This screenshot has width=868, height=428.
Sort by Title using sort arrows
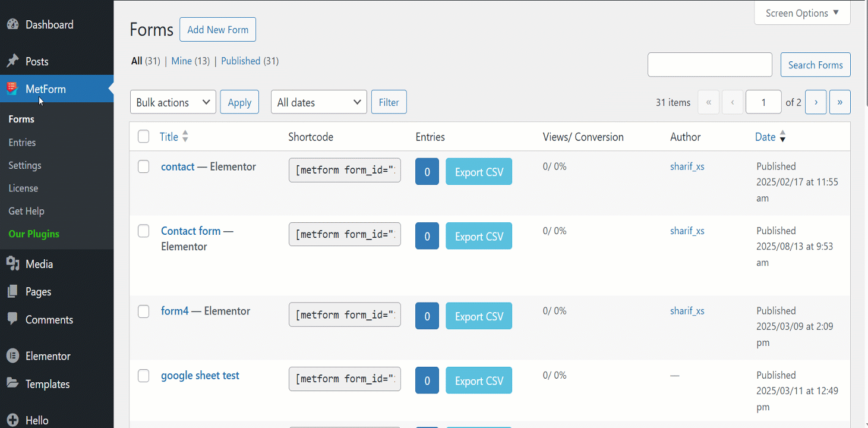click(185, 137)
